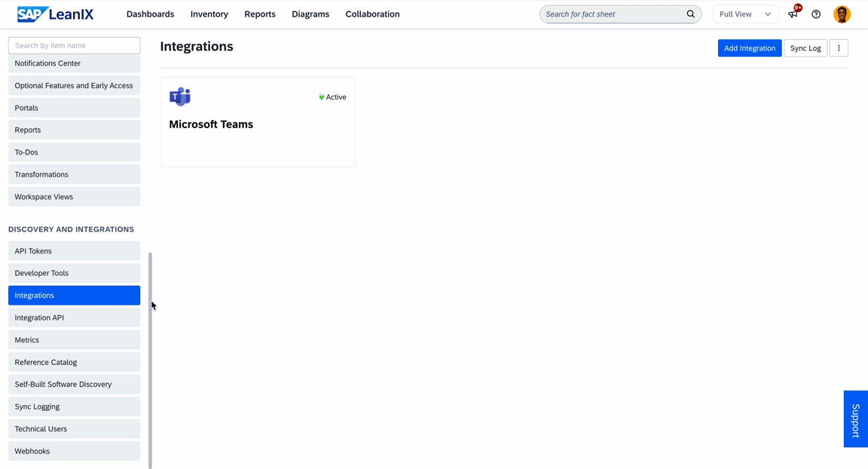This screenshot has width=868, height=469.
Task: Select Optional Features and Early Access
Action: (x=74, y=85)
